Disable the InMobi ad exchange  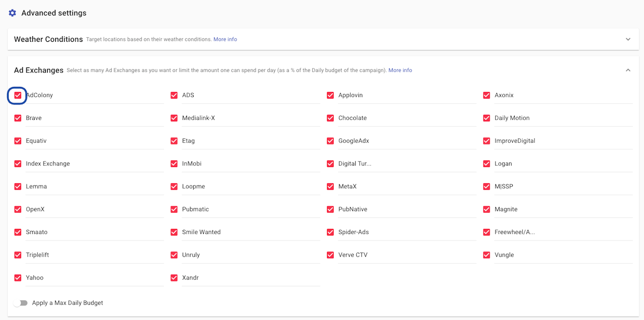174,164
